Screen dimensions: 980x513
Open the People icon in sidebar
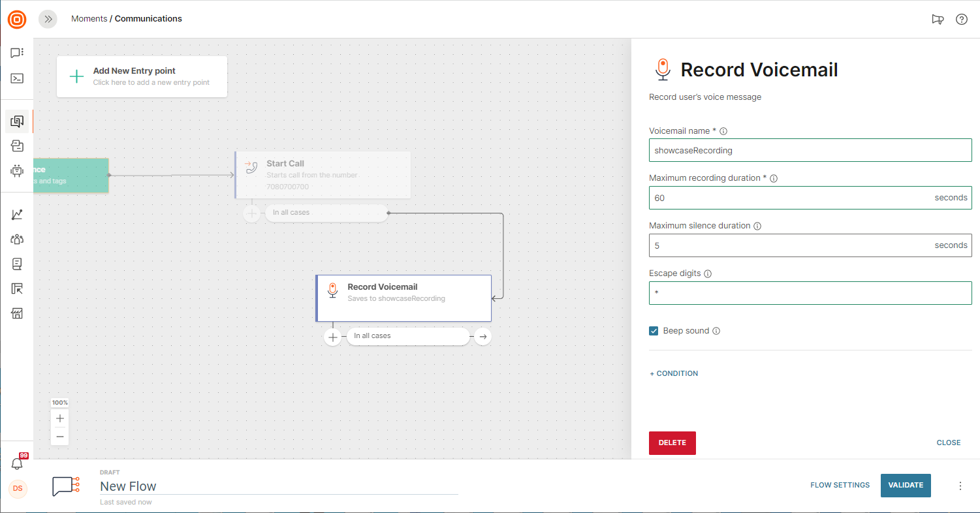pyautogui.click(x=17, y=239)
